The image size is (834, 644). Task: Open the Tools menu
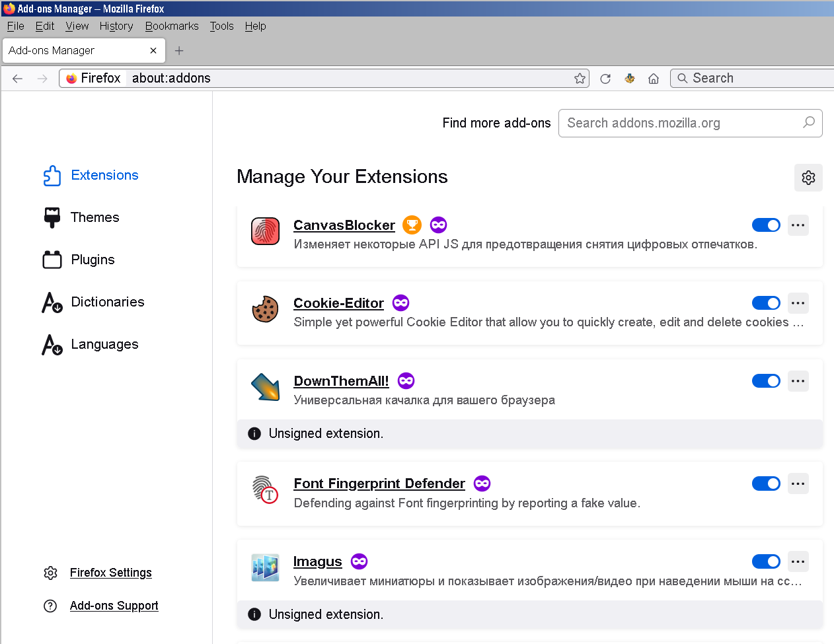click(x=222, y=26)
